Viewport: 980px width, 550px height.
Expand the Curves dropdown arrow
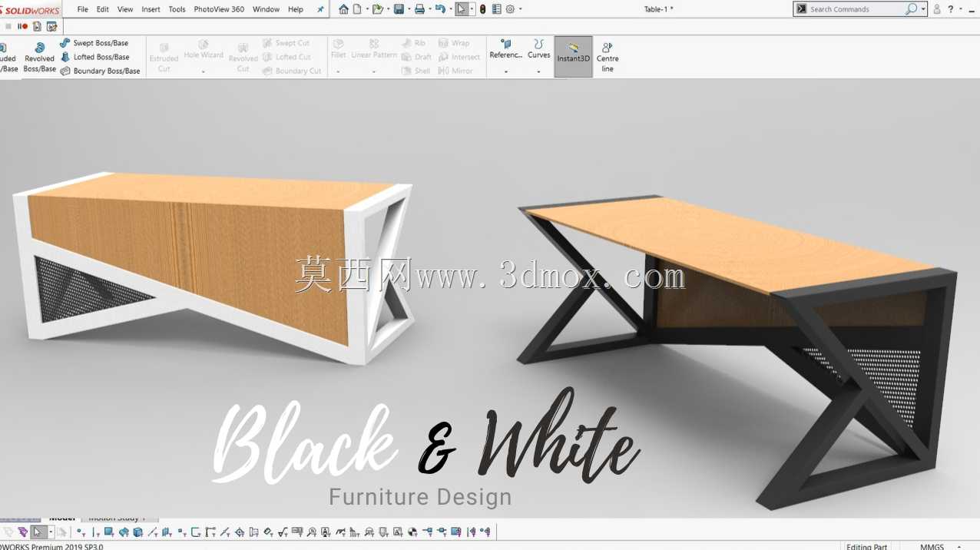538,72
